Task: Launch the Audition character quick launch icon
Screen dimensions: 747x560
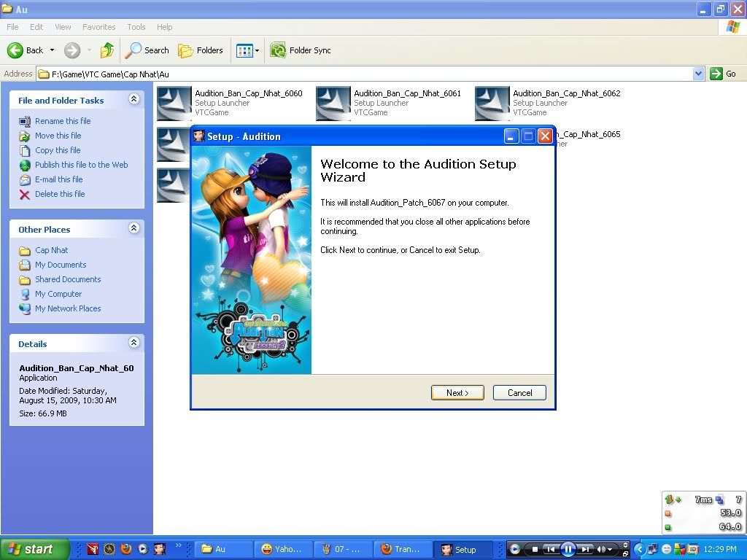Action: coord(160,549)
